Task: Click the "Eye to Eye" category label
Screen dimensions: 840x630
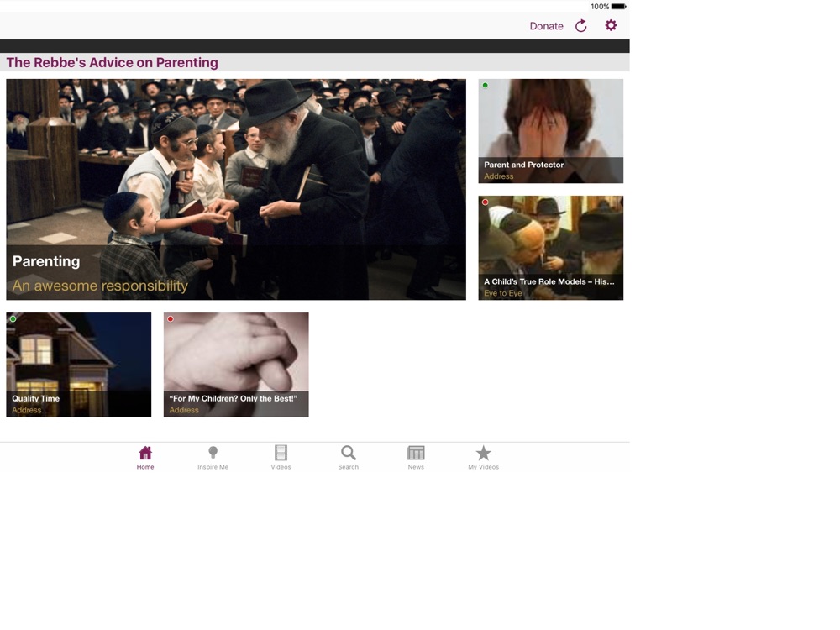Action: point(503,293)
